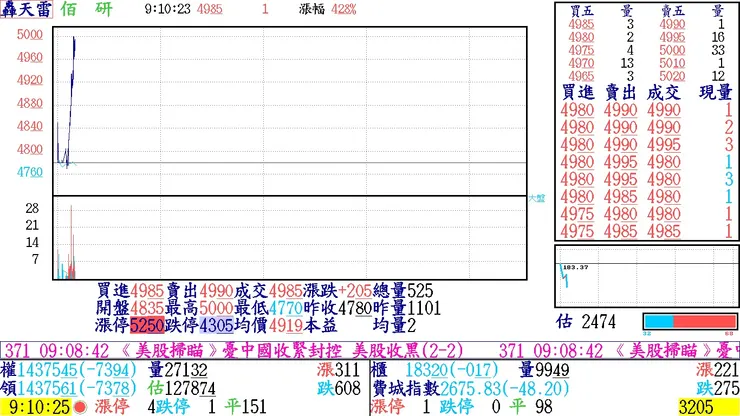The height and width of the screenshot is (416, 740).
Task: Click the highlighted 跌停 4305 limit-down price
Action: pyautogui.click(x=216, y=325)
